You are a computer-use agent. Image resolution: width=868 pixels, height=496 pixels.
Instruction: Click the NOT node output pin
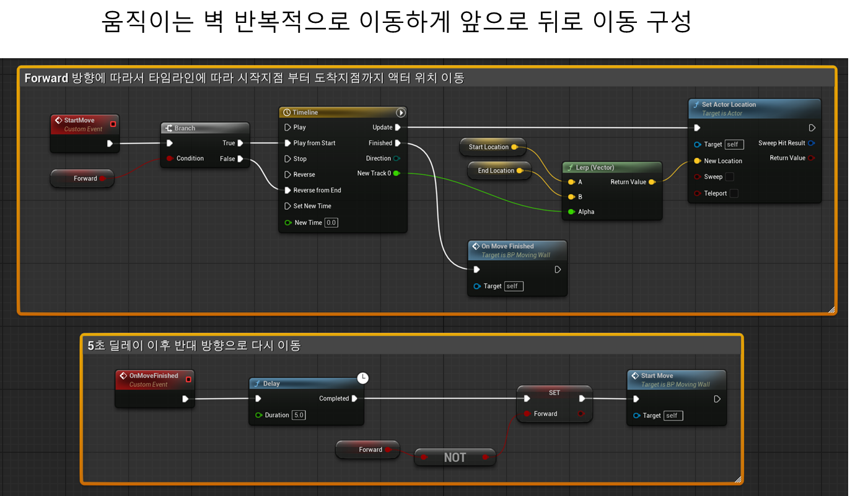[486, 458]
